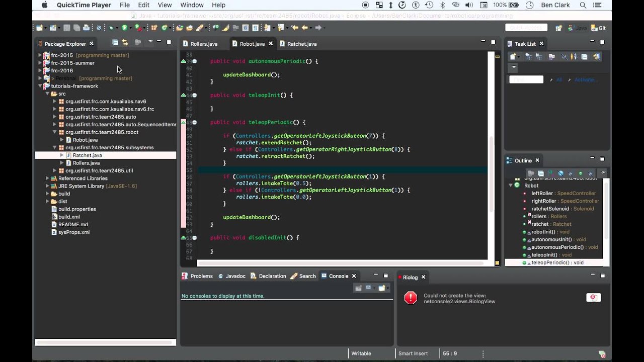Toggle Mark Occurrences highlighter in toolbar
The height and width of the screenshot is (362, 644).
point(225,28)
